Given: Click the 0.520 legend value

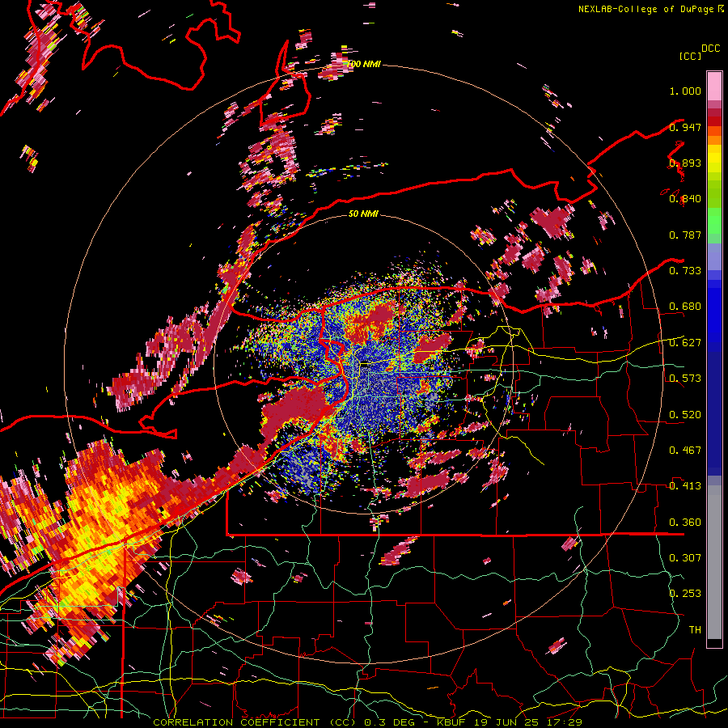Looking at the screenshot, I should 685,415.
